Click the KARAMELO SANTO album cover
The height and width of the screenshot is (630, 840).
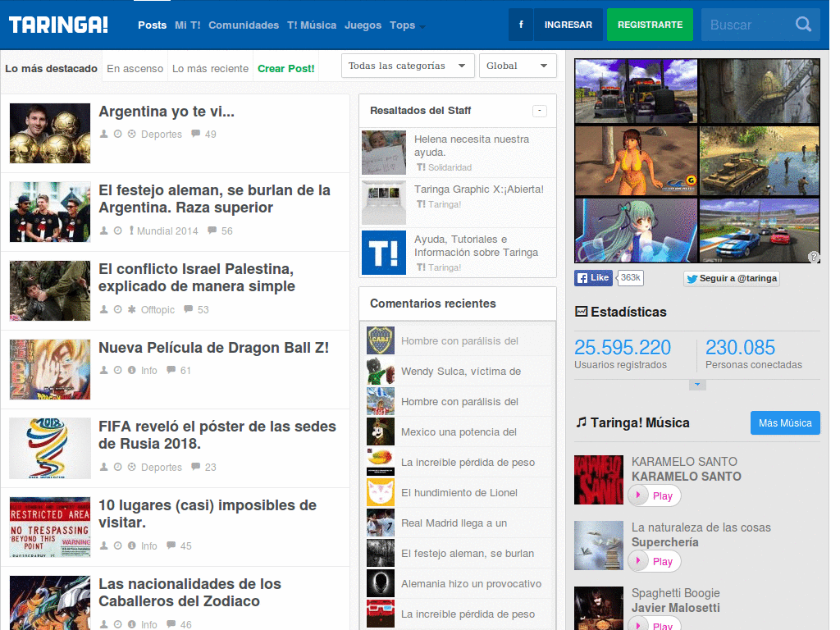(x=599, y=480)
